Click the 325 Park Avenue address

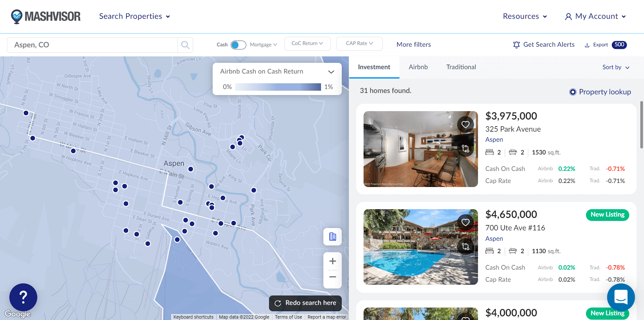pos(513,129)
